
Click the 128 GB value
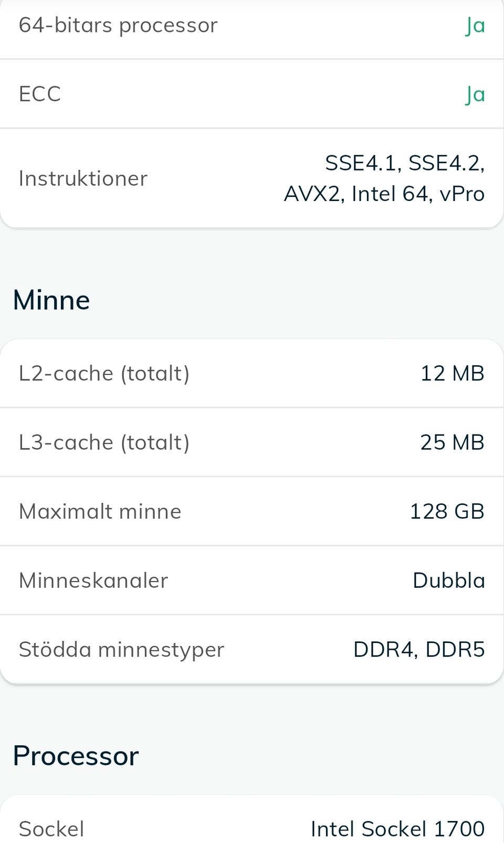pos(447,511)
